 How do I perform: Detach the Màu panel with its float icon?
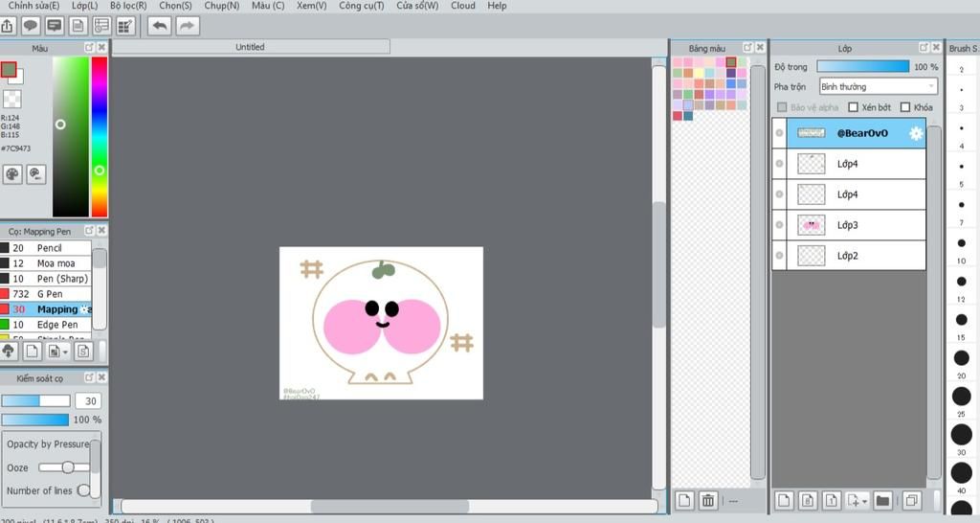click(89, 48)
